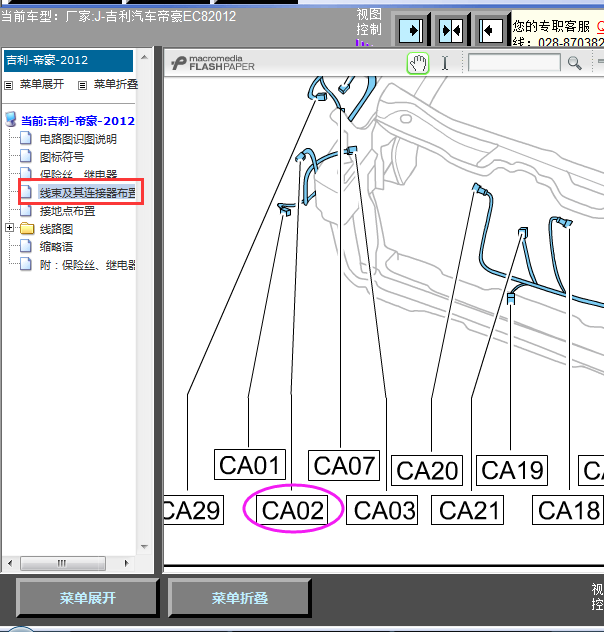The image size is (604, 632).
Task: Click the 吉利-帝豪-2012 blue header
Action: coord(68,61)
